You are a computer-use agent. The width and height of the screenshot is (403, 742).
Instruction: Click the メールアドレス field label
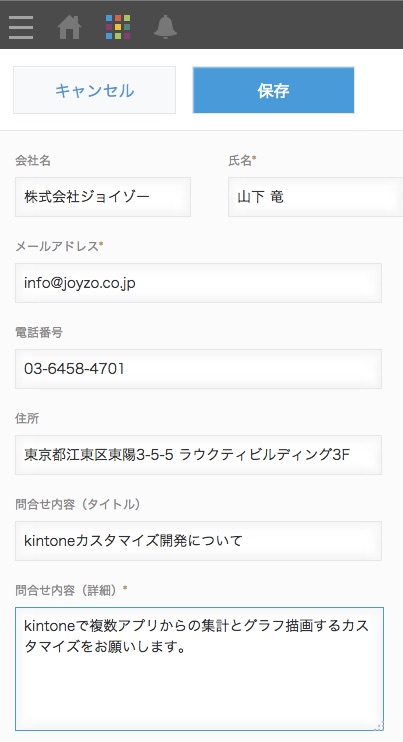coord(59,247)
